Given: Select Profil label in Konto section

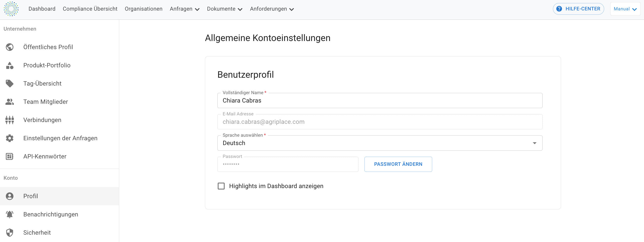Looking at the screenshot, I should [x=31, y=196].
